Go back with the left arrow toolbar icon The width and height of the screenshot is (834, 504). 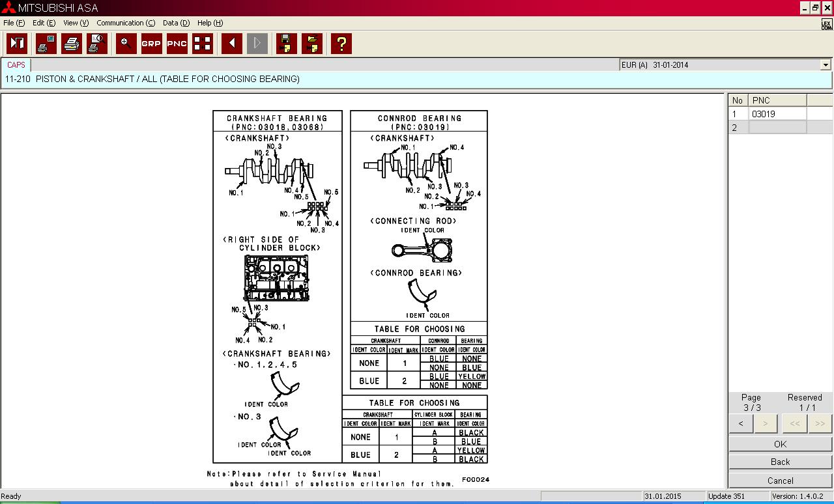231,44
